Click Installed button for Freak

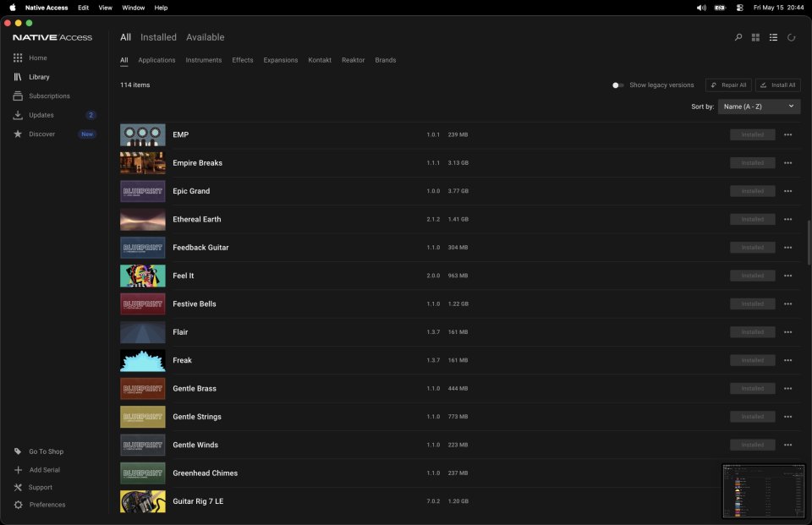pos(753,360)
